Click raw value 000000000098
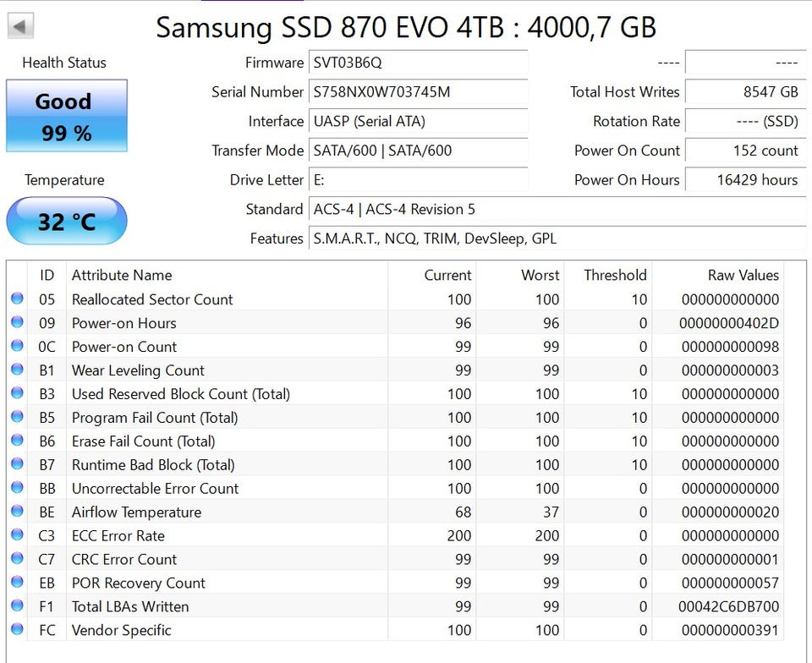Screen dimensions: 812x663 tap(730, 347)
